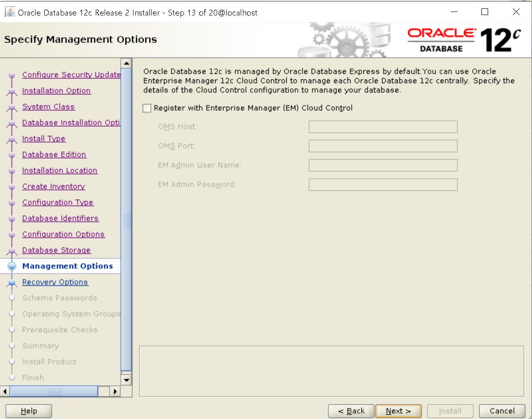532x419 pixels.
Task: Click the Operating System Groups step label
Action: pyautogui.click(x=71, y=314)
